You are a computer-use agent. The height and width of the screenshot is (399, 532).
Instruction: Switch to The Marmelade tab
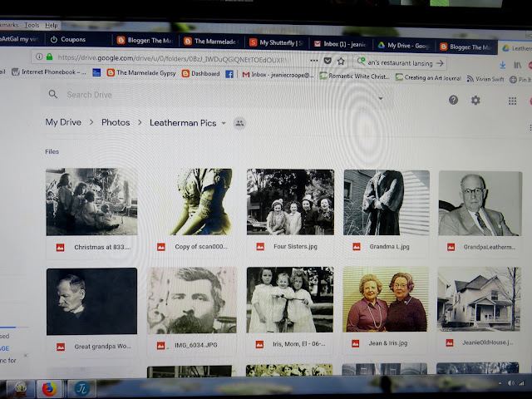pos(211,42)
